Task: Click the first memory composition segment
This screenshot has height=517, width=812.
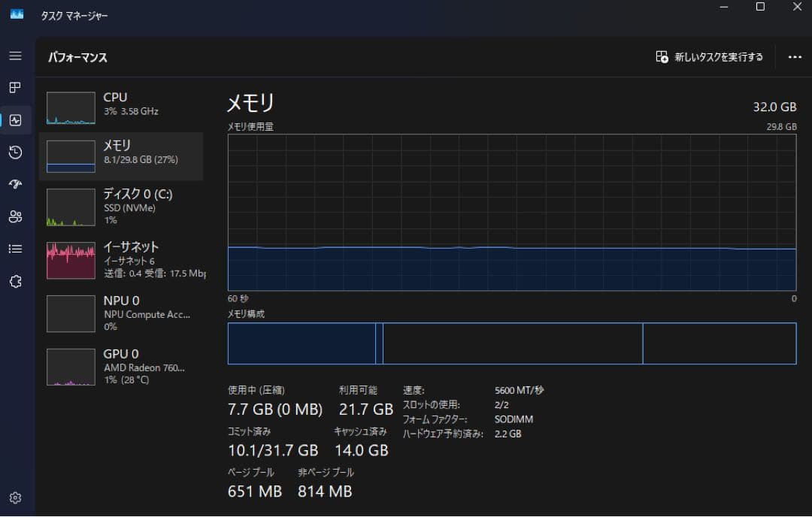Action: 301,343
